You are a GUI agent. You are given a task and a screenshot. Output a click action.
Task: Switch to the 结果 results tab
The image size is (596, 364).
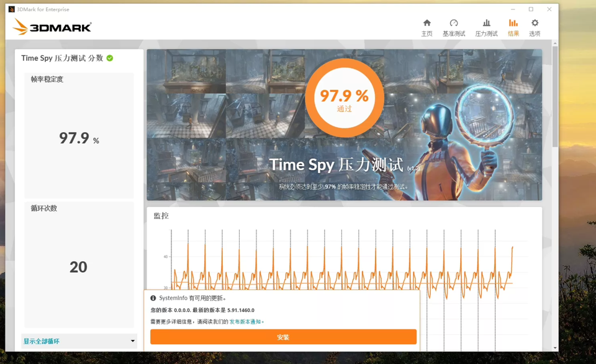513,28
